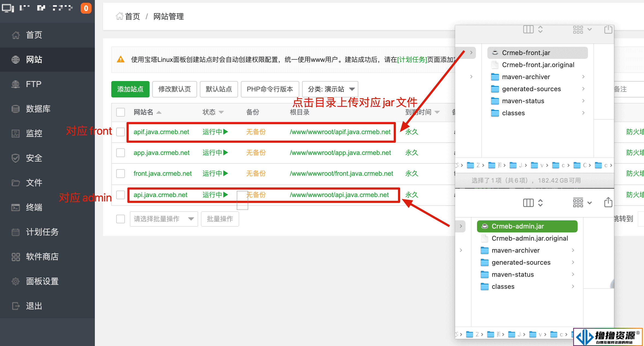Check the apif.java.crmeb.net row checkbox
This screenshot has width=644, height=346.
(x=121, y=132)
